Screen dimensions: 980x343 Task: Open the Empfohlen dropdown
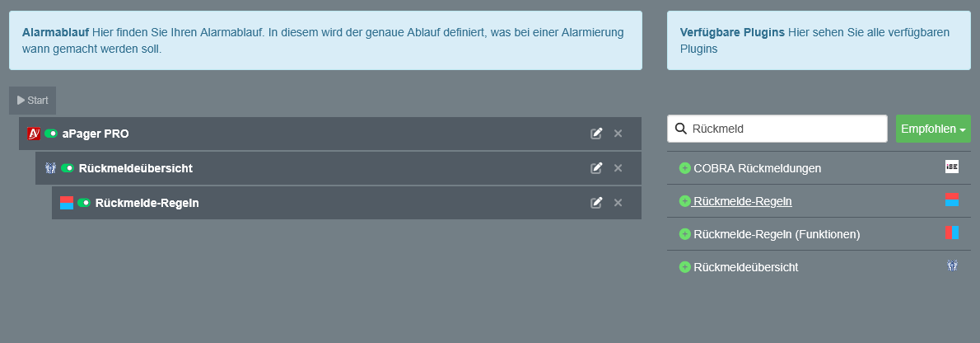click(x=933, y=129)
